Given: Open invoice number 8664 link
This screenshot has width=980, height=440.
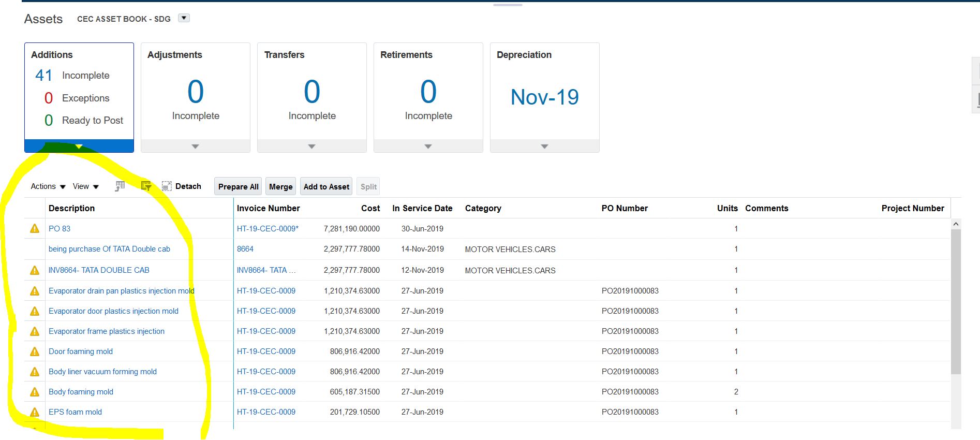Looking at the screenshot, I should (245, 249).
